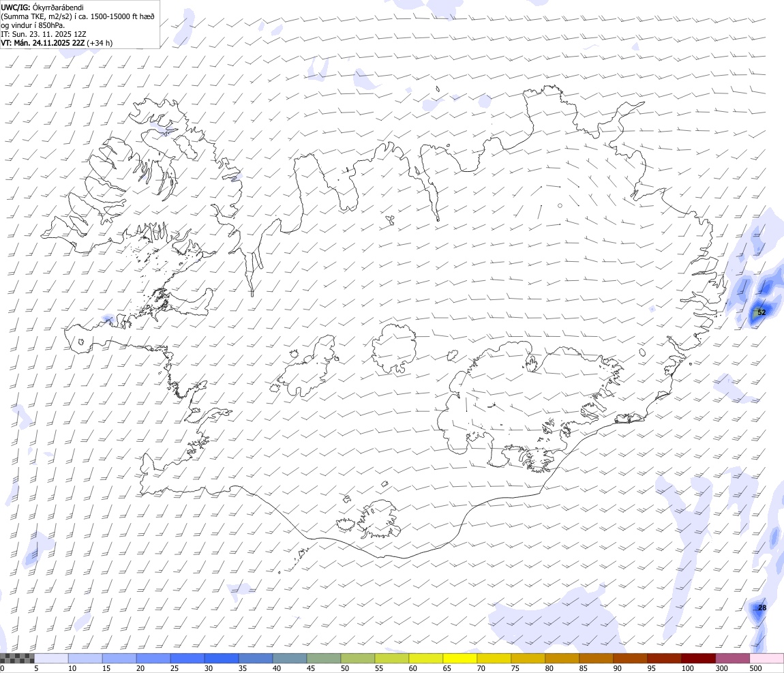Select the pale lavender 5–10 legend swatch

click(51, 658)
